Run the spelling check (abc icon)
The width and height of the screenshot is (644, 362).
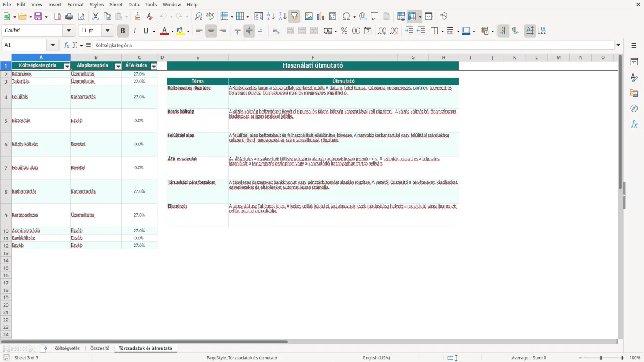[210, 17]
